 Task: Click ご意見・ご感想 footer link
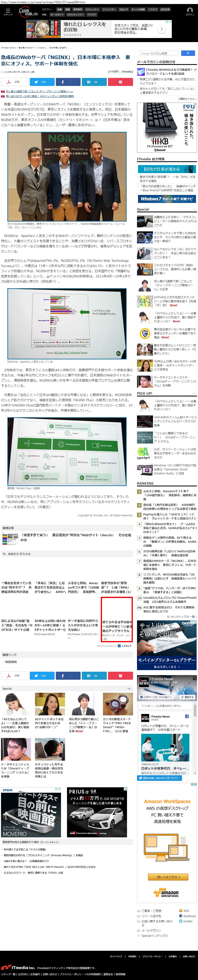[x=151, y=910]
